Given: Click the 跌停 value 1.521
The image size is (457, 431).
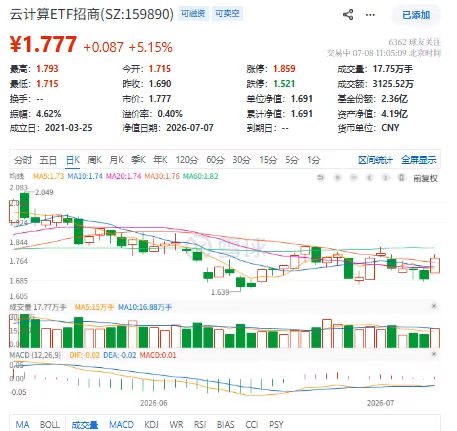Looking at the screenshot, I should click(x=284, y=84).
